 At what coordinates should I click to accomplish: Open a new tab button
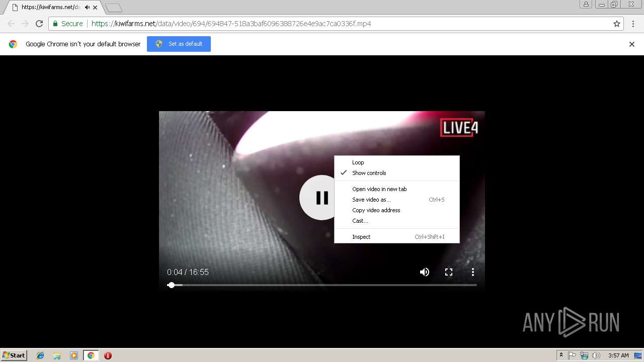(x=114, y=8)
